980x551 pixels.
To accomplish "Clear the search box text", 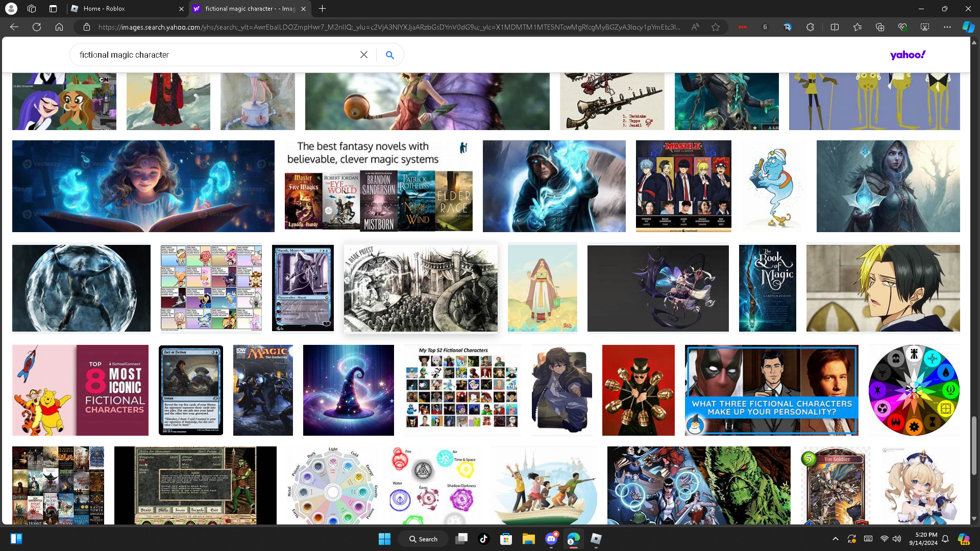I will [363, 55].
